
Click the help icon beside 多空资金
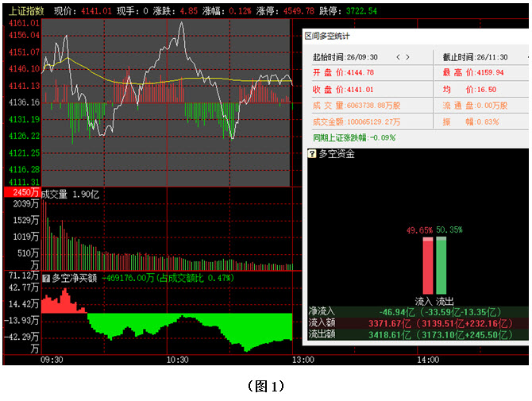(x=313, y=154)
